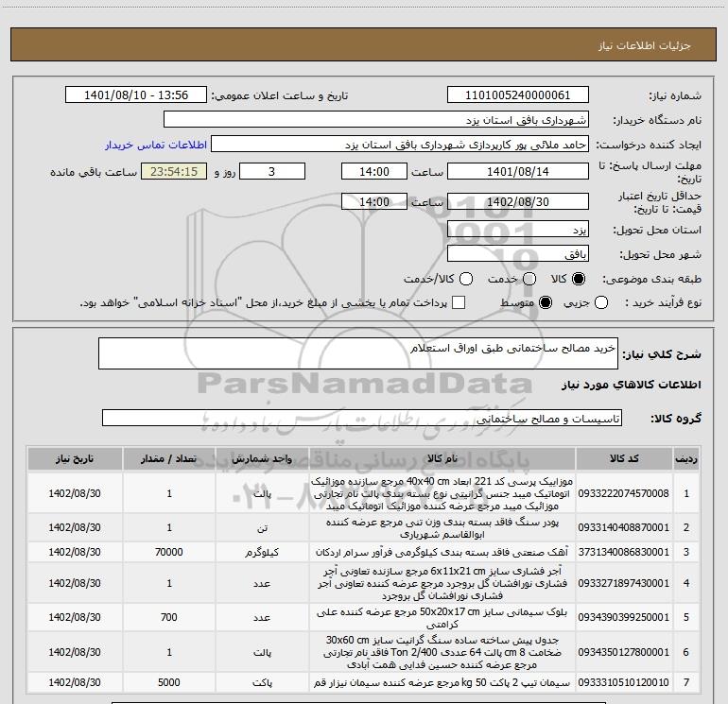Click the remaining days field showing 3

tap(272, 171)
